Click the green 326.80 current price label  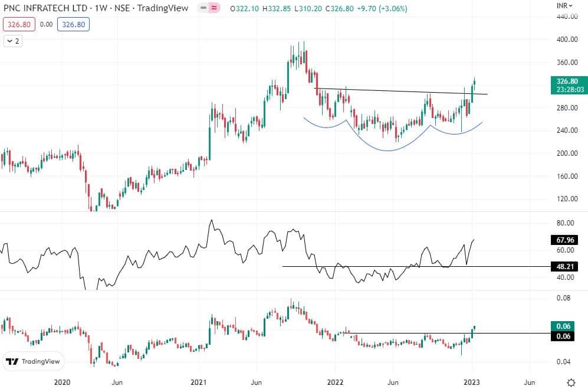pos(566,81)
